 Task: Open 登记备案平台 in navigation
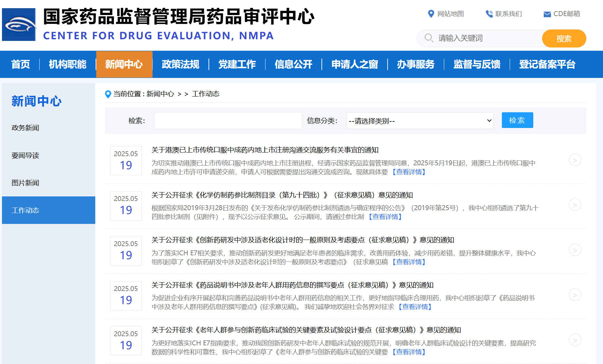click(x=547, y=64)
